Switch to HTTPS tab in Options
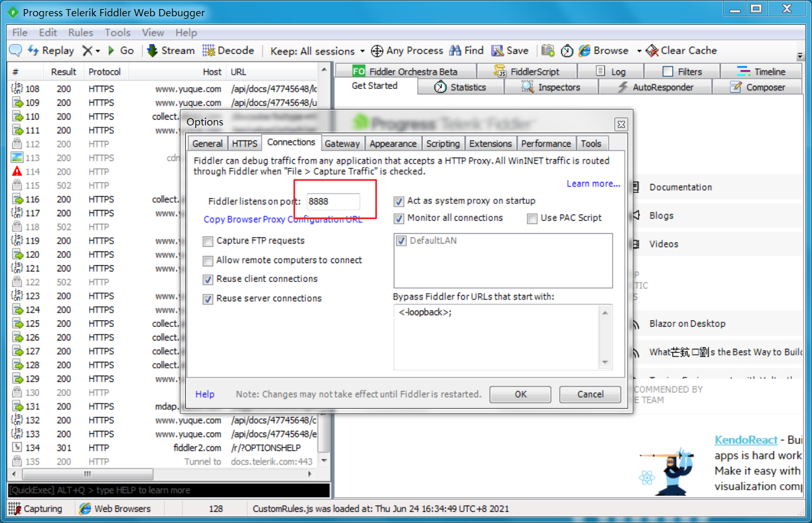This screenshot has height=523, width=812. 245,144
